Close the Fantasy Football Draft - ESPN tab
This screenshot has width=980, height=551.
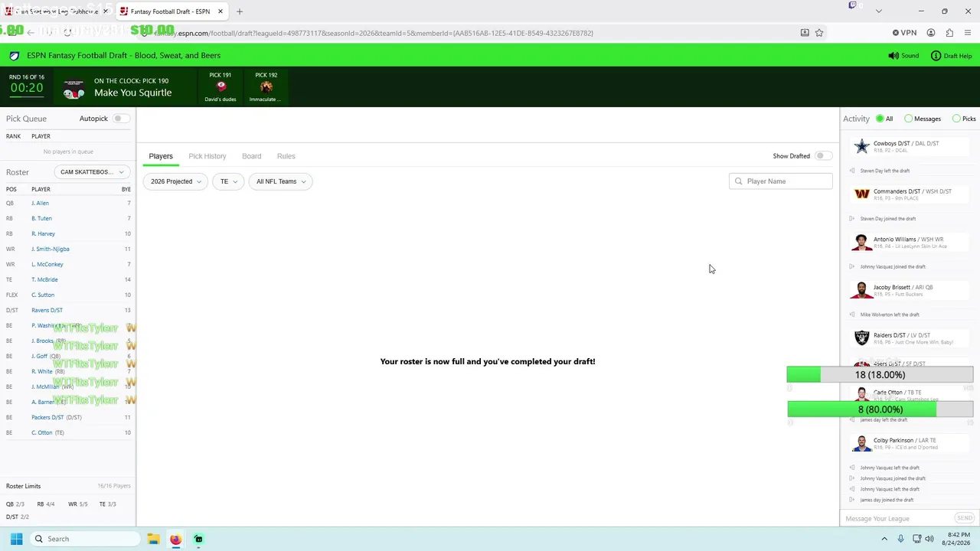tap(220, 11)
